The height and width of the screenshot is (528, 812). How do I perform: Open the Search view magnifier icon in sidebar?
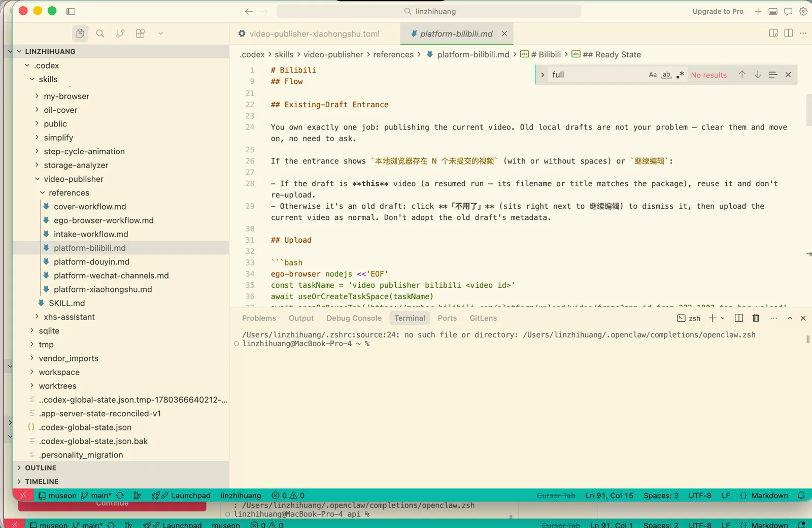(x=100, y=34)
